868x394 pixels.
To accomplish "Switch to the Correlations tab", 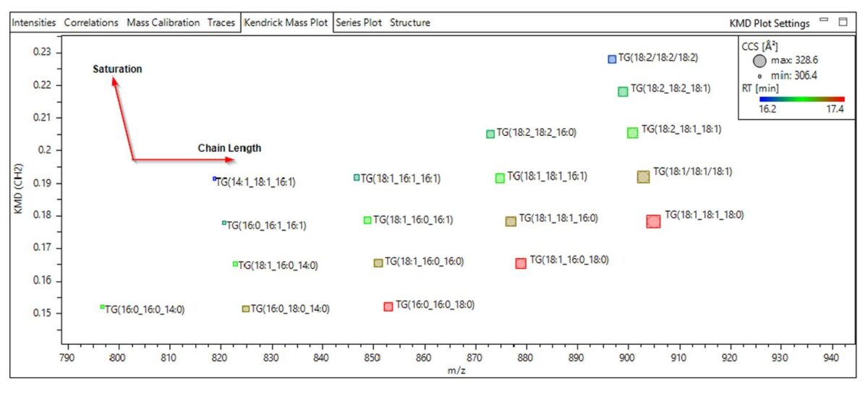I will pyautogui.click(x=91, y=22).
